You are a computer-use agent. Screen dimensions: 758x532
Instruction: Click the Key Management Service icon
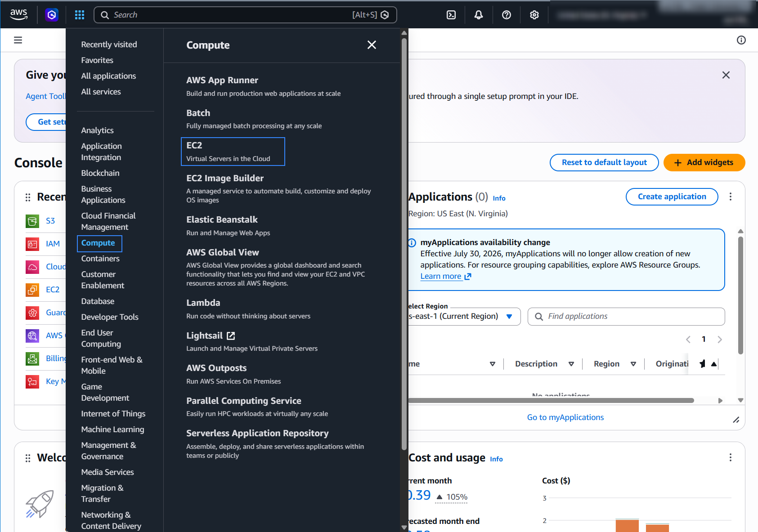click(x=32, y=381)
